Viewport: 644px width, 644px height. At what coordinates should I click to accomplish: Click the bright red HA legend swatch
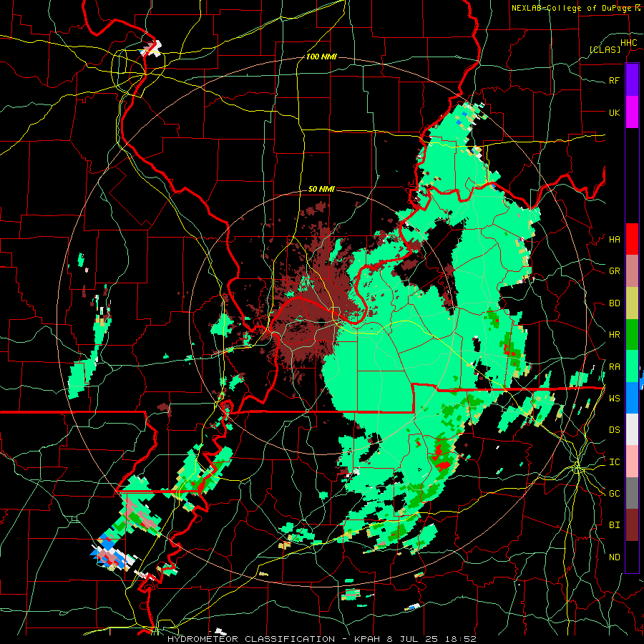(632, 239)
